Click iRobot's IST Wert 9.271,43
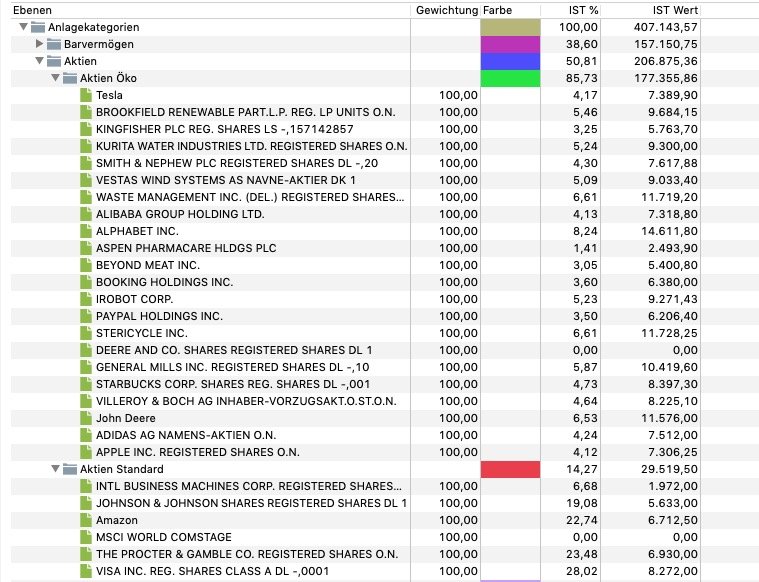 point(673,299)
